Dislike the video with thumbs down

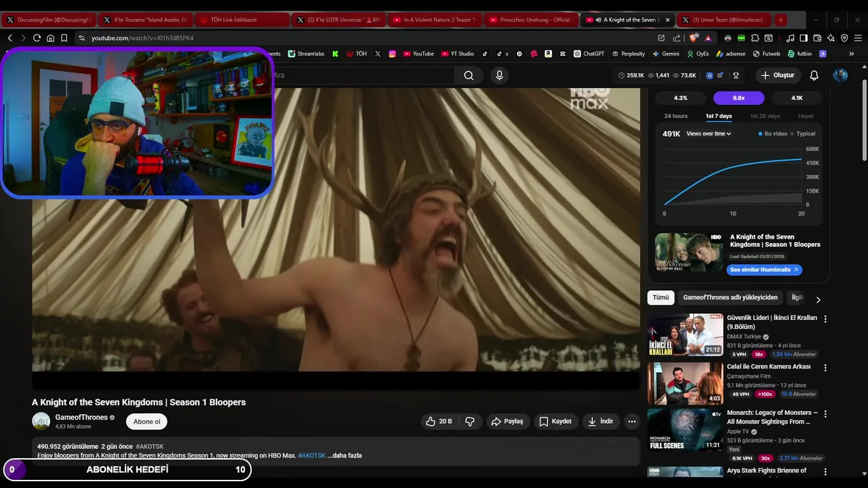tap(470, 422)
